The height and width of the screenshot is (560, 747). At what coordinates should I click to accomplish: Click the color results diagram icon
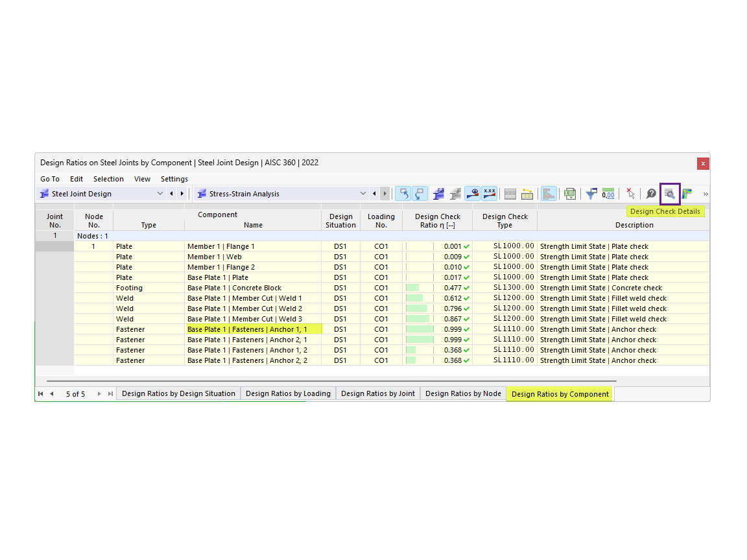click(687, 194)
